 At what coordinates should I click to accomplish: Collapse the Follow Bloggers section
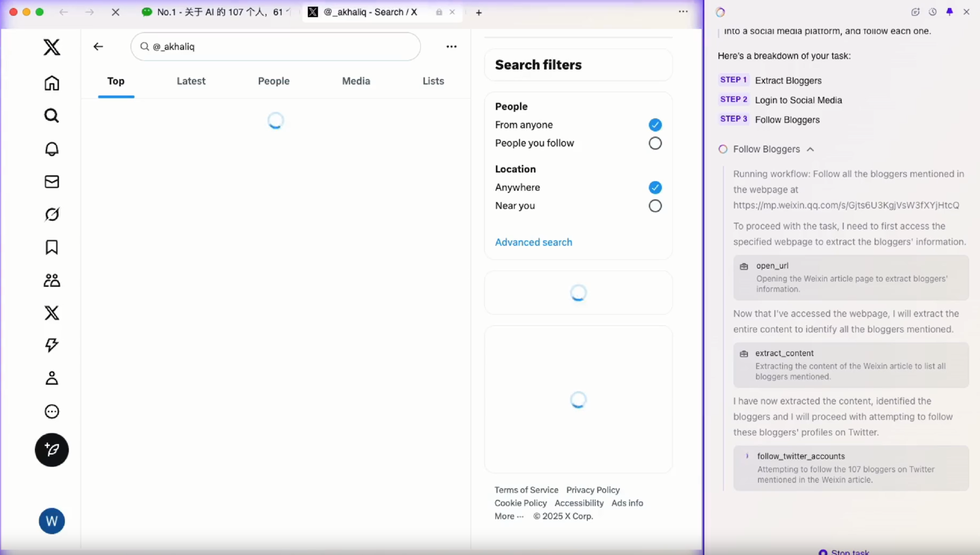point(810,150)
